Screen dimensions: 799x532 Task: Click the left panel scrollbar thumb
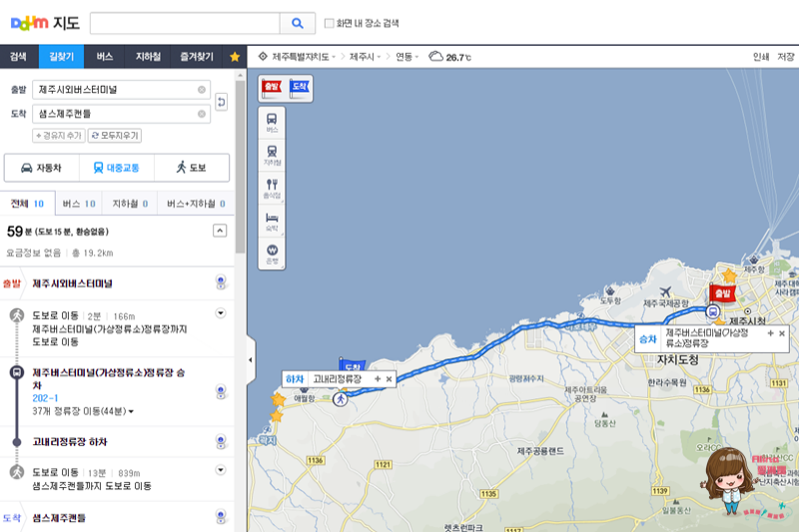coord(240,167)
